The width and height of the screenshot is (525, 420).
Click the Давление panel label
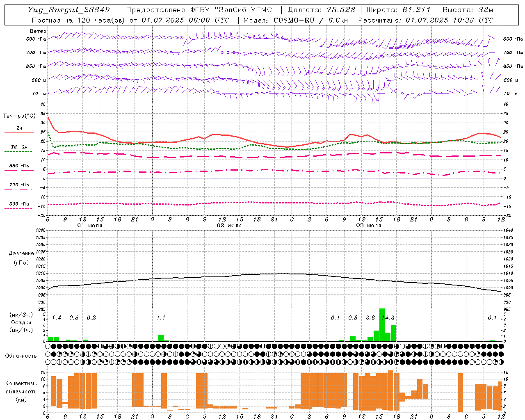(21, 253)
